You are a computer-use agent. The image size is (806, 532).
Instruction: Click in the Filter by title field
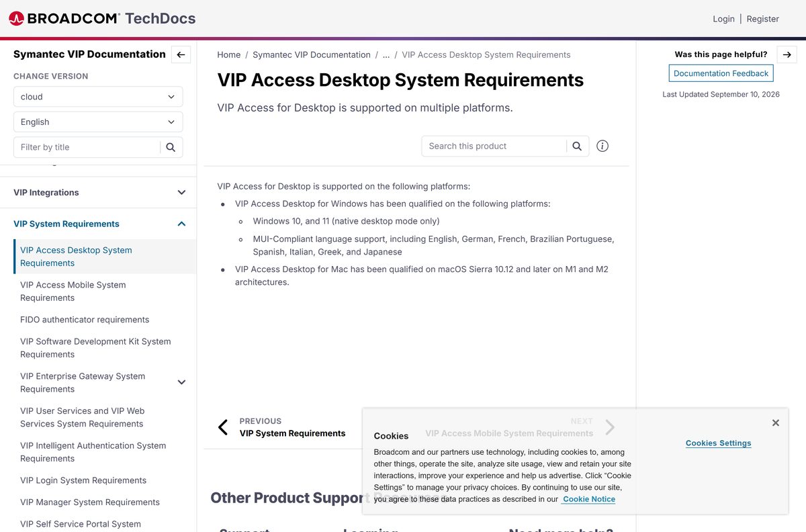tap(87, 147)
